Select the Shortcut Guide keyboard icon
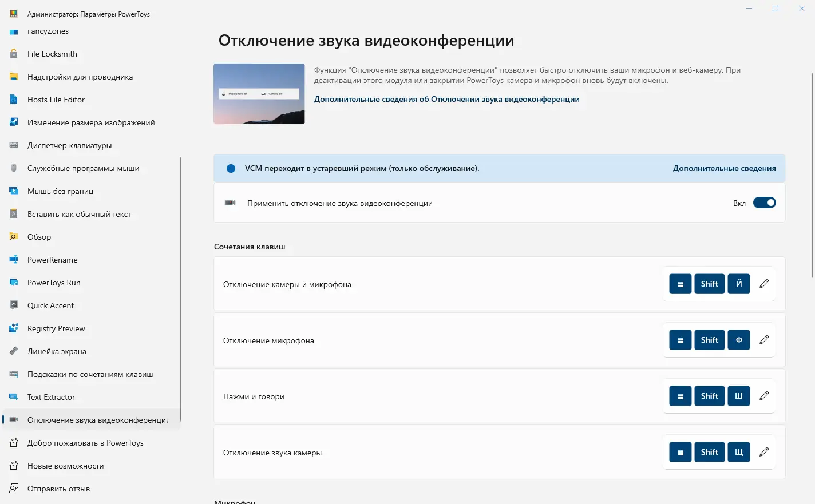 pyautogui.click(x=14, y=374)
